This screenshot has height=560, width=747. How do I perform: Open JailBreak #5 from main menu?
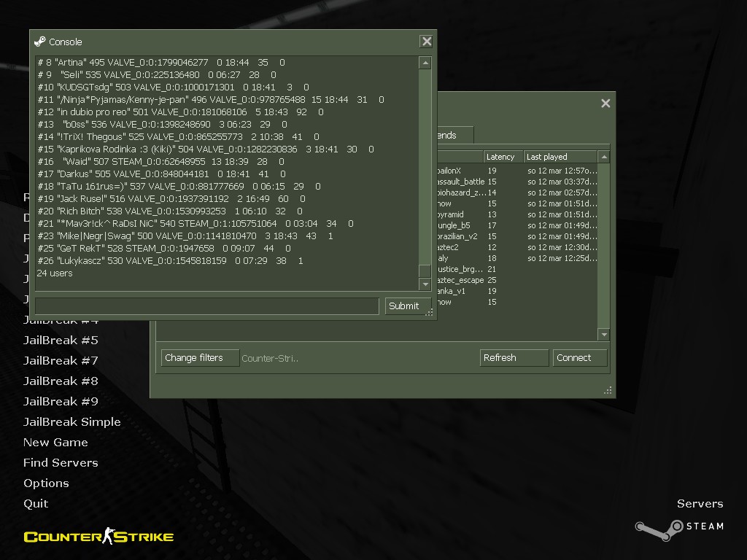(61, 340)
